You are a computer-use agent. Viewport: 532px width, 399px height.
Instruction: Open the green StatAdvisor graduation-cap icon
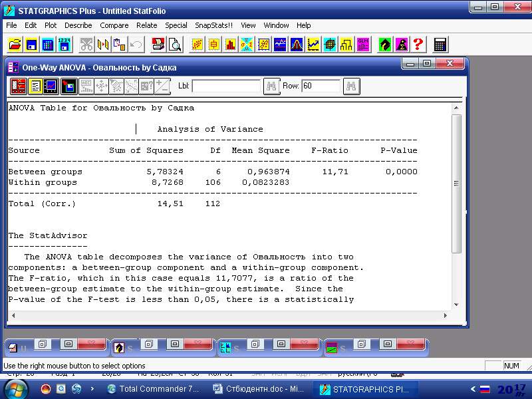(385, 45)
